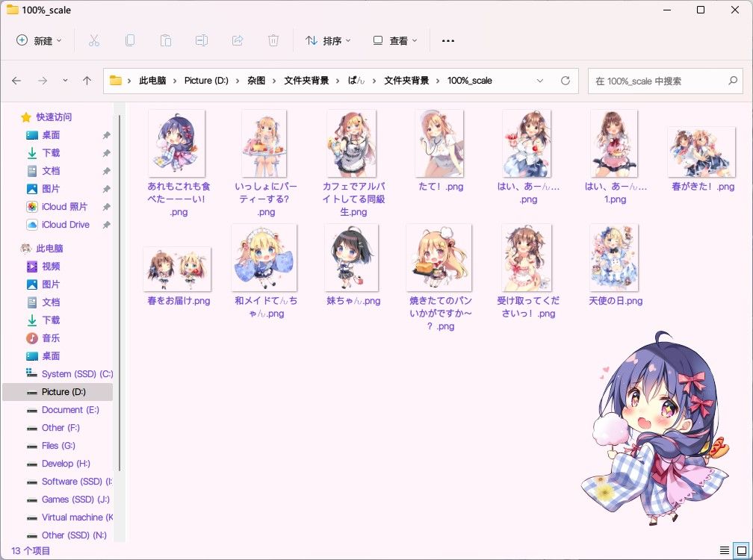Click the Cut scissors icon
This screenshot has width=753, height=560.
click(x=93, y=41)
